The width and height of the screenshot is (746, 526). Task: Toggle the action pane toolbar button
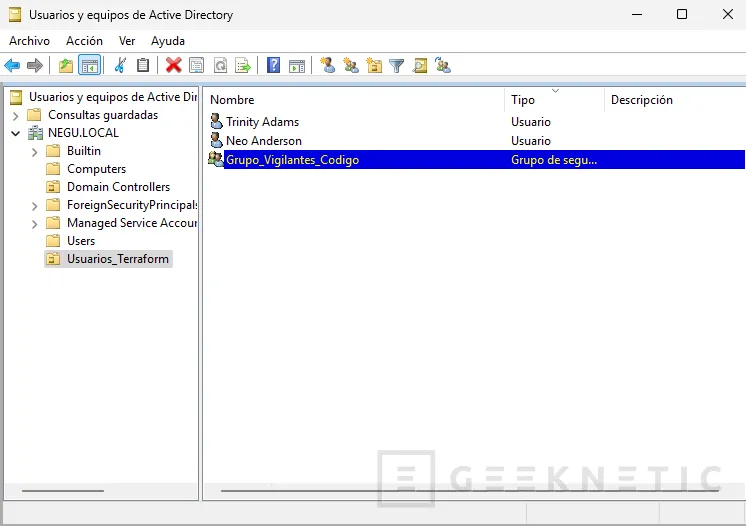(297, 65)
